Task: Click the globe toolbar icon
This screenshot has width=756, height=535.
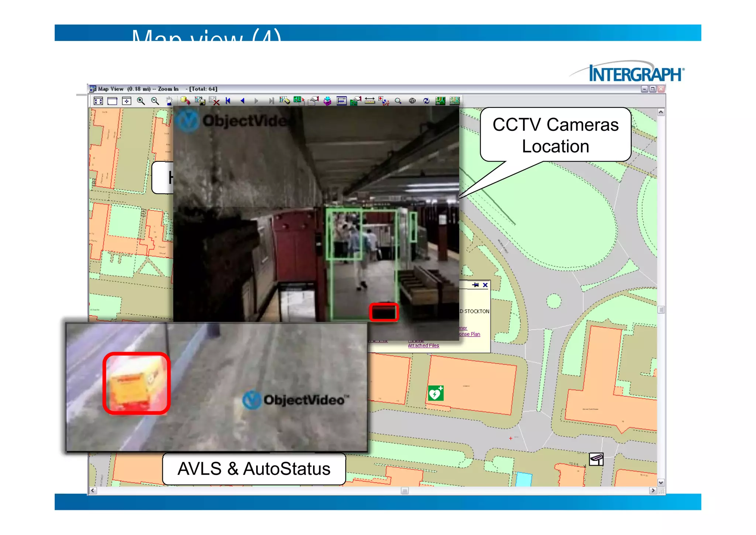Action: point(412,101)
